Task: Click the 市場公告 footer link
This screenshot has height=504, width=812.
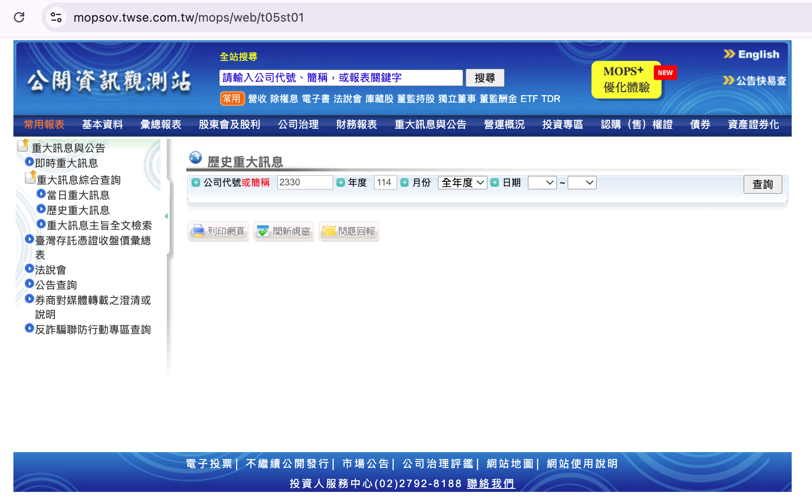Action: [366, 464]
